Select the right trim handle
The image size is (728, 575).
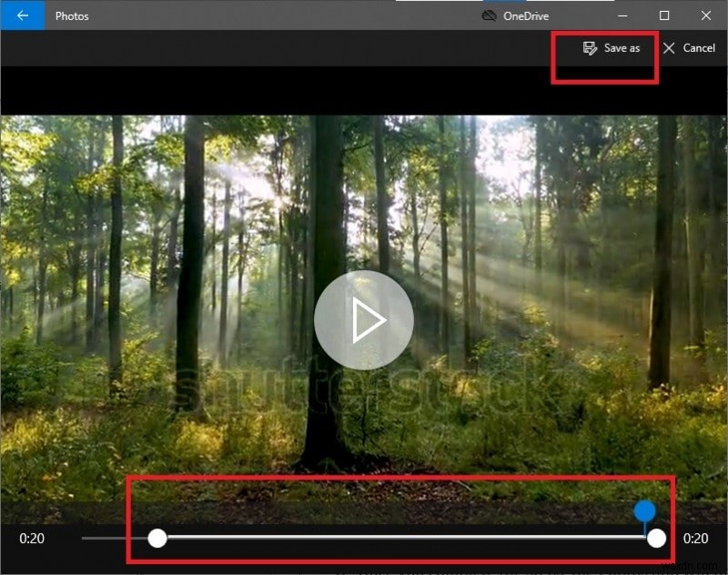tap(656, 540)
